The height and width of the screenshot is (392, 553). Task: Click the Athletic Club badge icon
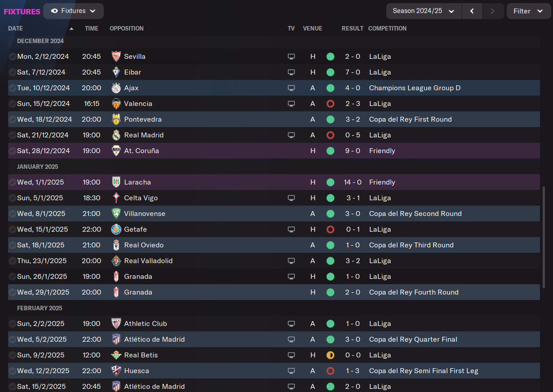tap(116, 324)
